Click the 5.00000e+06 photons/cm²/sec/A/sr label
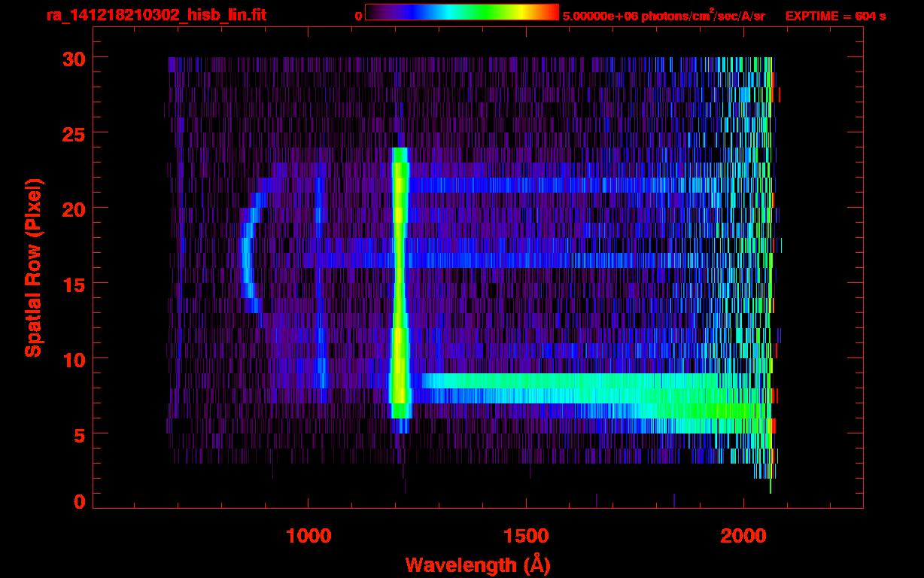The image size is (924, 578). point(664,15)
